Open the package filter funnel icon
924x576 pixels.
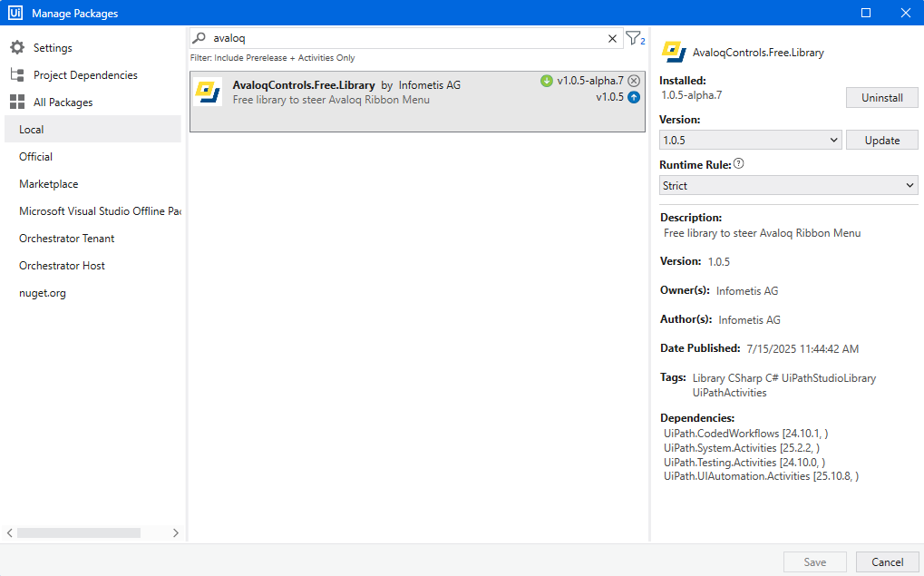(x=635, y=38)
